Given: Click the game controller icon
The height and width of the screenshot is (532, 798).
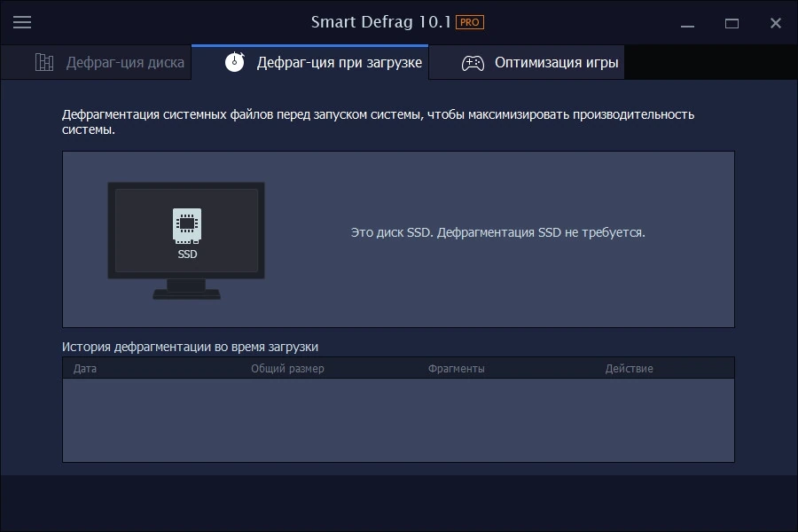Looking at the screenshot, I should pyautogui.click(x=473, y=63).
